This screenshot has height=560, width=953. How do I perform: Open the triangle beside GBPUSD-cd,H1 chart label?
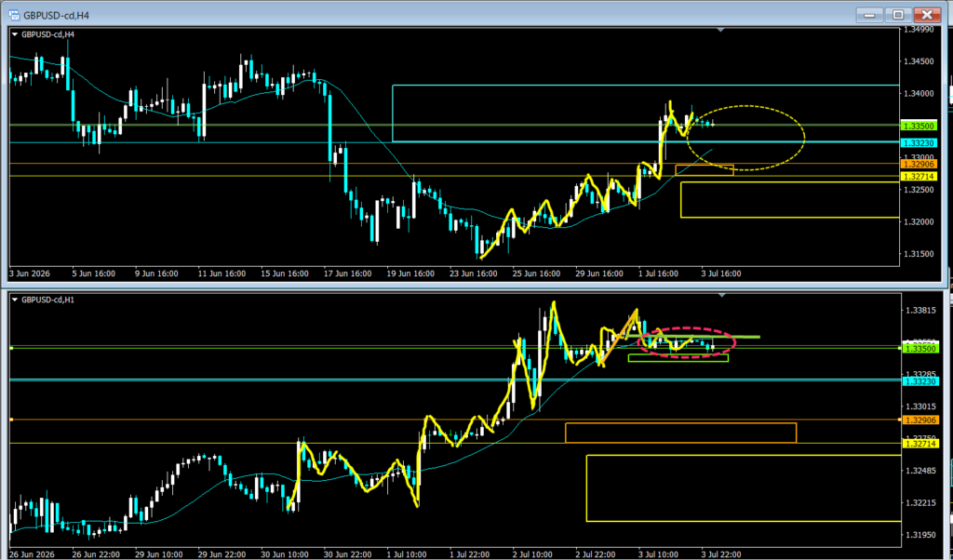[x=15, y=300]
